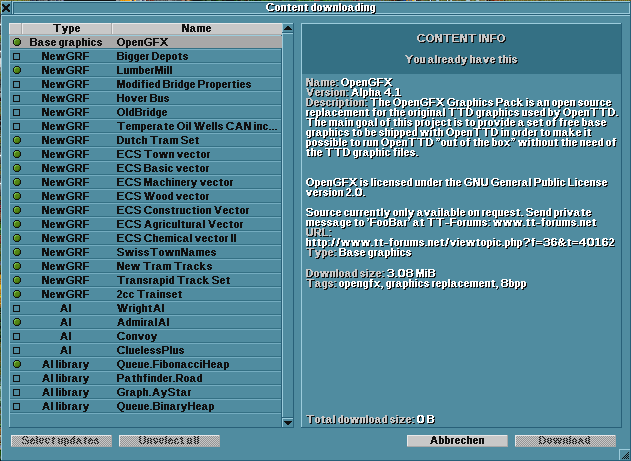Select the Queue.FibonacciHeap entry name

pyautogui.click(x=173, y=364)
